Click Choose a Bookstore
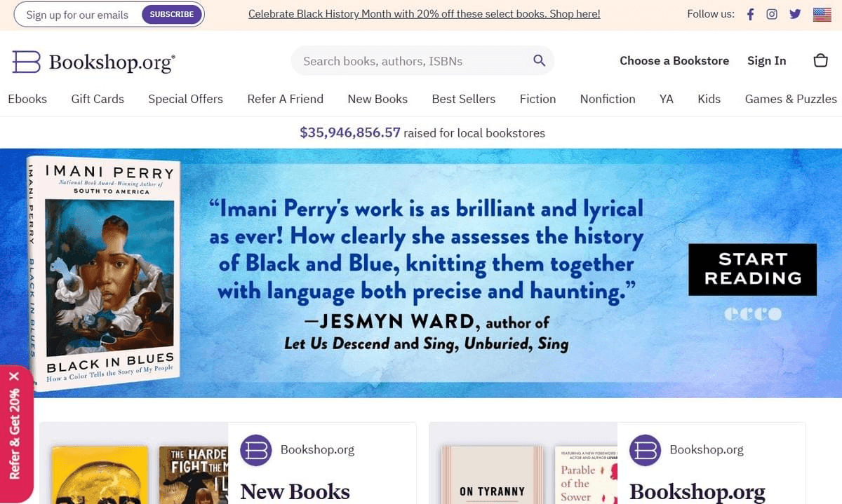This screenshot has width=842, height=504. pyautogui.click(x=674, y=61)
